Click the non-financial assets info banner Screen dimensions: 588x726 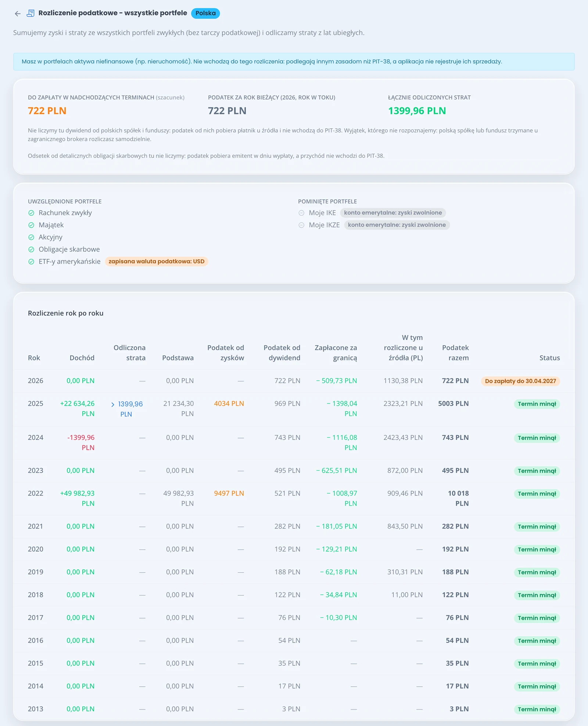click(x=294, y=62)
